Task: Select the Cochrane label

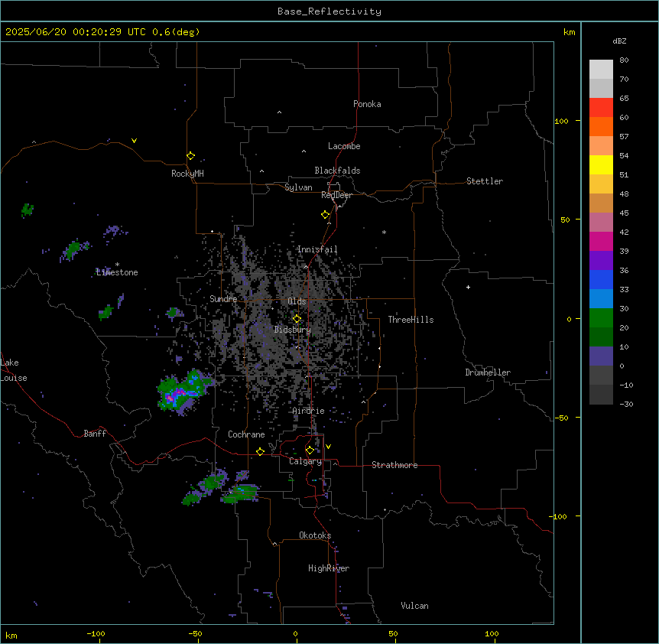Action: 246,434
